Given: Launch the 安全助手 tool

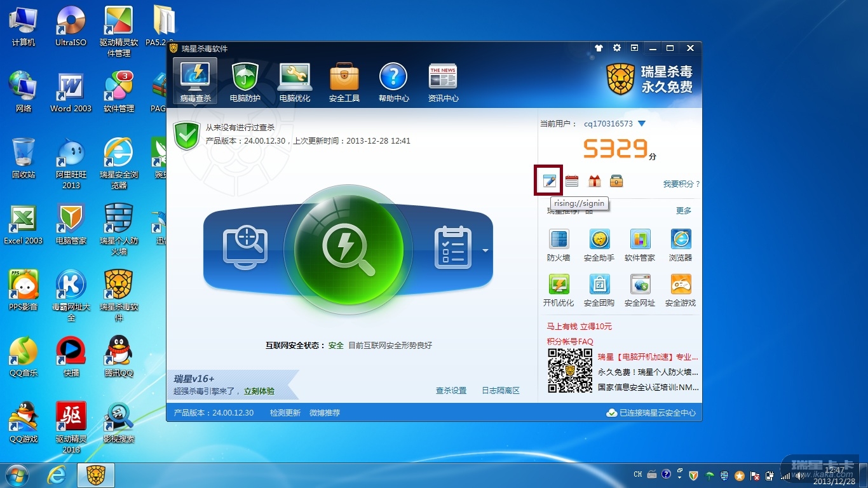Looking at the screenshot, I should tap(599, 245).
